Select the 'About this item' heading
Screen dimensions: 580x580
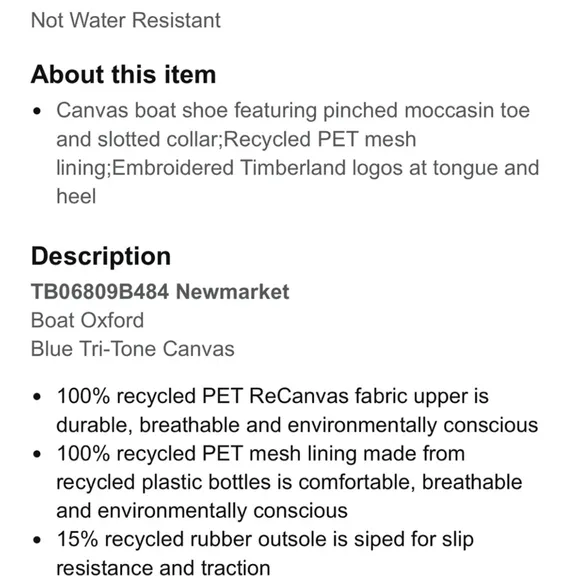[124, 74]
